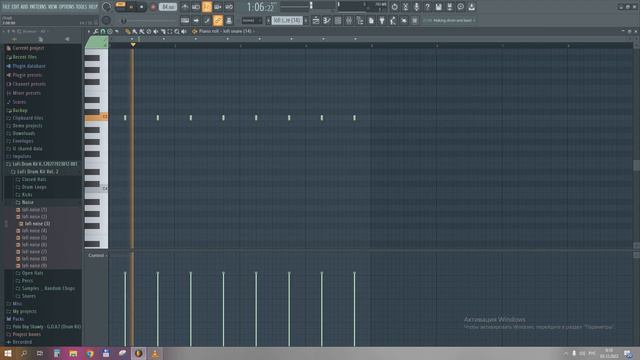Expand the Kicks folder
This screenshot has height=360, width=640.
pos(27,195)
